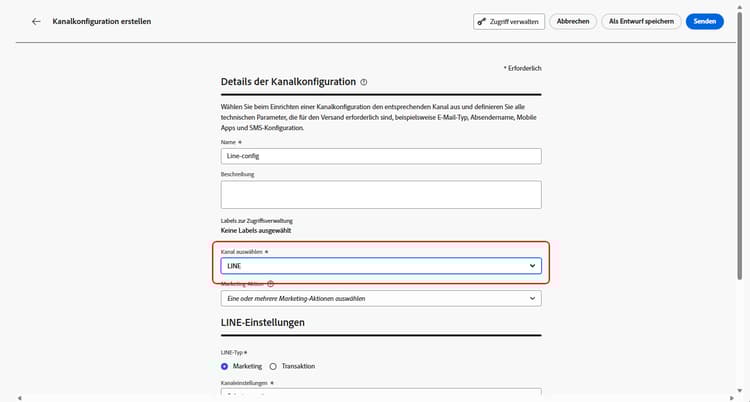The width and height of the screenshot is (750, 402).
Task: Click the 'LINE-Einstellungen' heading
Action: [263, 323]
